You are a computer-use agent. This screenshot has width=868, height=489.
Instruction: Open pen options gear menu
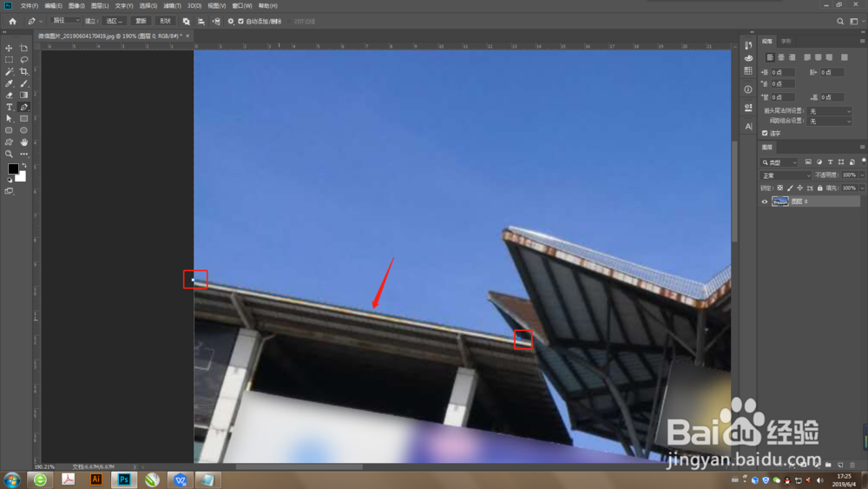tap(231, 21)
